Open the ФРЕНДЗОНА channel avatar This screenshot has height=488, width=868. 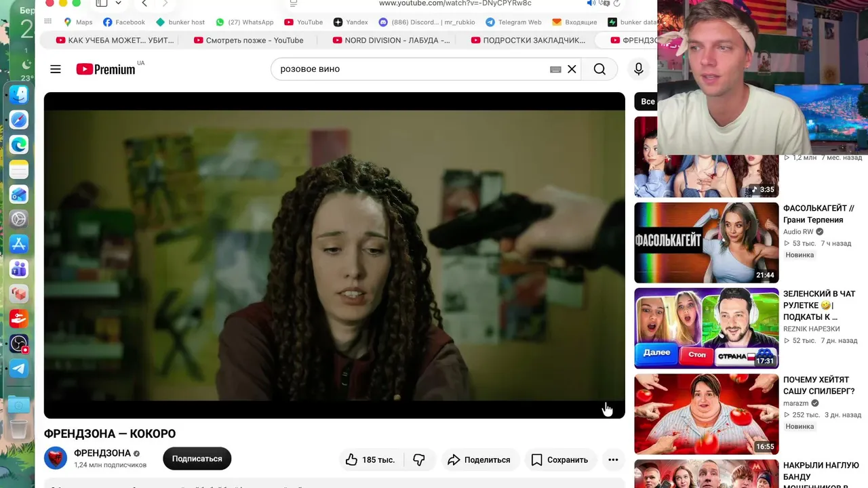pos(56,458)
